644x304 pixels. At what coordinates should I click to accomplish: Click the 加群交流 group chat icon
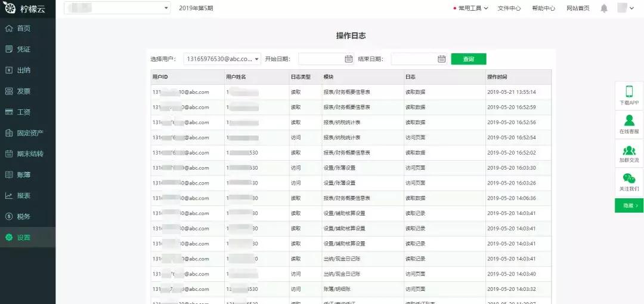tap(629, 150)
